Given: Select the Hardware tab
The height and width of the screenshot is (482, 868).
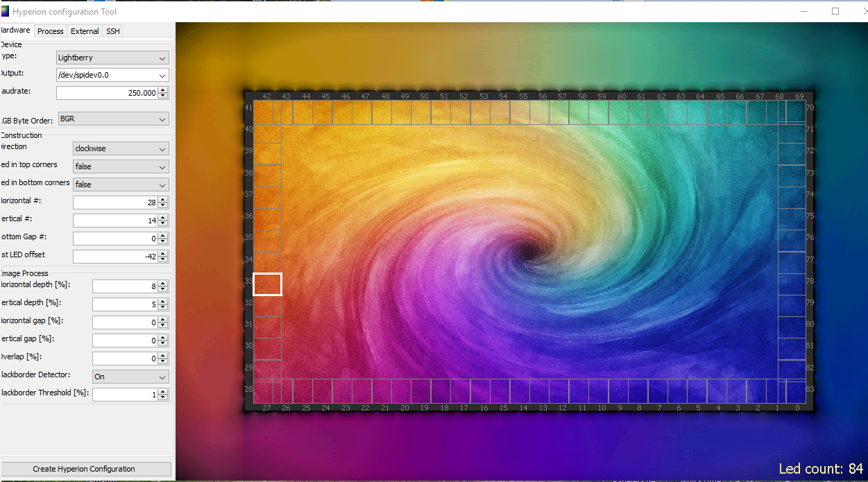Looking at the screenshot, I should pos(17,30).
